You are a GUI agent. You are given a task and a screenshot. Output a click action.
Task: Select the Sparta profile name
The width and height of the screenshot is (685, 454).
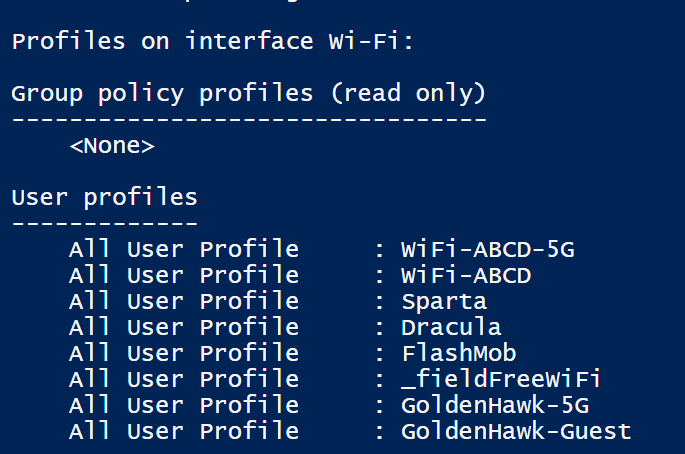coord(444,301)
